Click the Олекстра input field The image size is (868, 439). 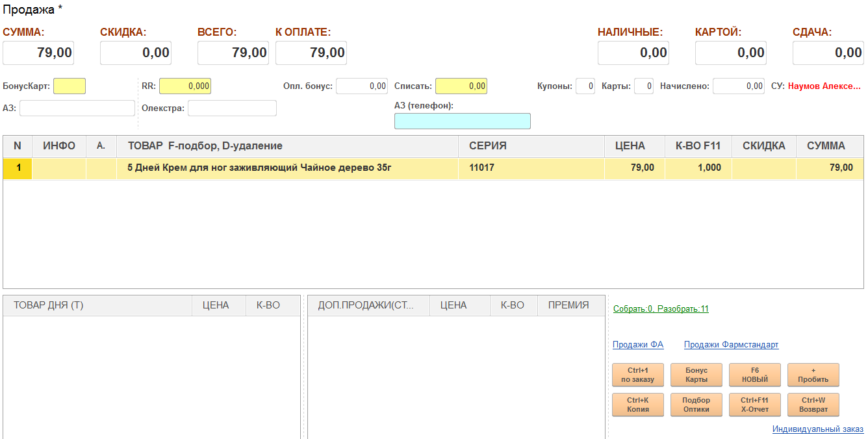point(232,108)
